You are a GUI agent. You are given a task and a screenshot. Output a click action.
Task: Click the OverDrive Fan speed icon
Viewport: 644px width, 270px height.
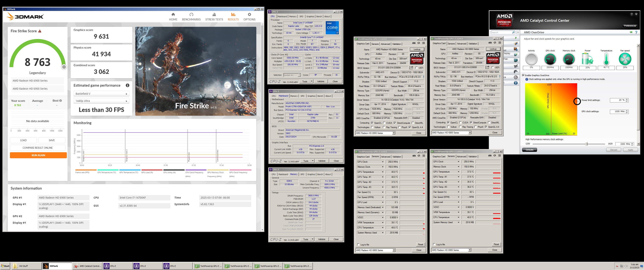coord(625,59)
